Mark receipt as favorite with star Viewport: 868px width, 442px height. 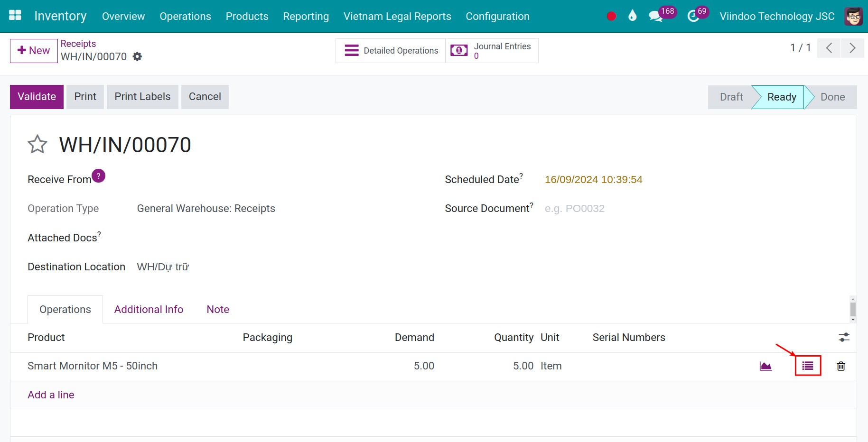(37, 145)
